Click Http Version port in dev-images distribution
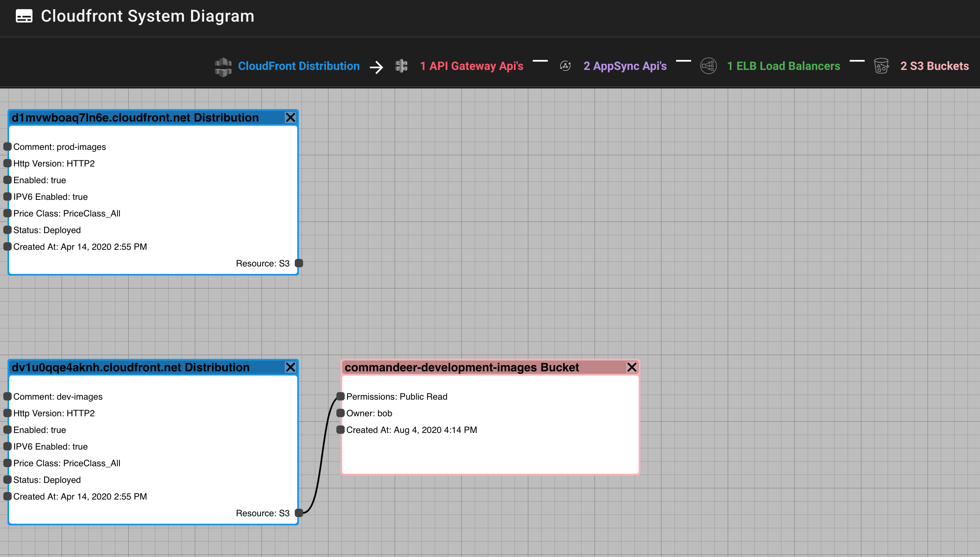Screen dimensions: 980x557 (7, 413)
